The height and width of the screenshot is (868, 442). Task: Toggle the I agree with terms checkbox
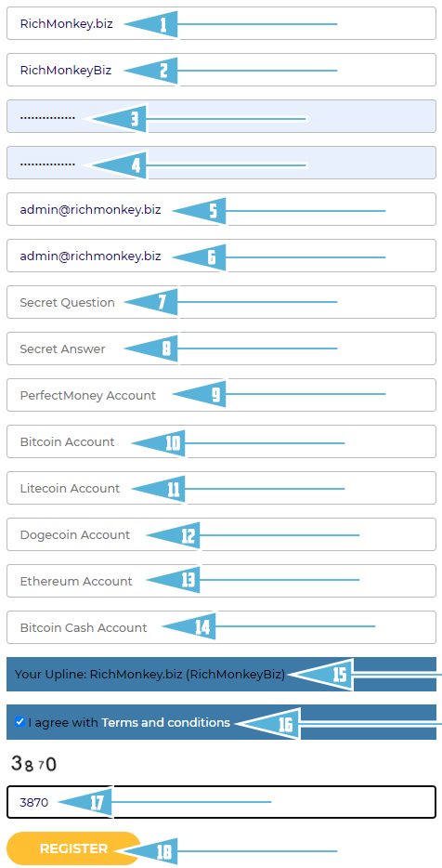19,722
